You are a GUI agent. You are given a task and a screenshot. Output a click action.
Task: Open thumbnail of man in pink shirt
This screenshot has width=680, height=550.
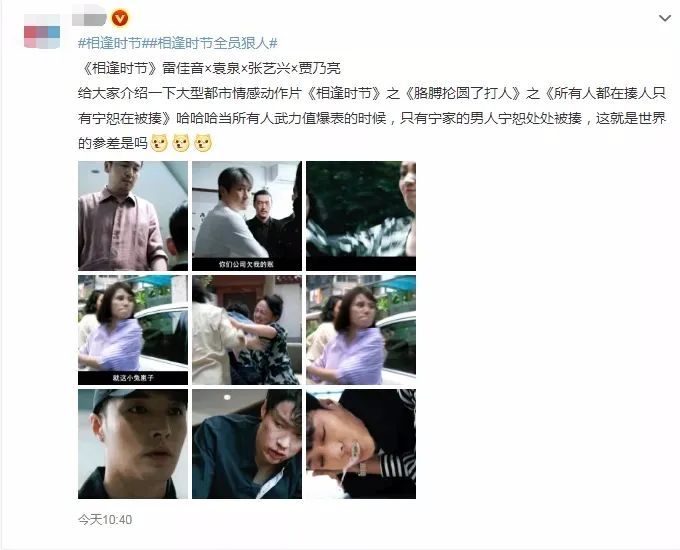133,216
